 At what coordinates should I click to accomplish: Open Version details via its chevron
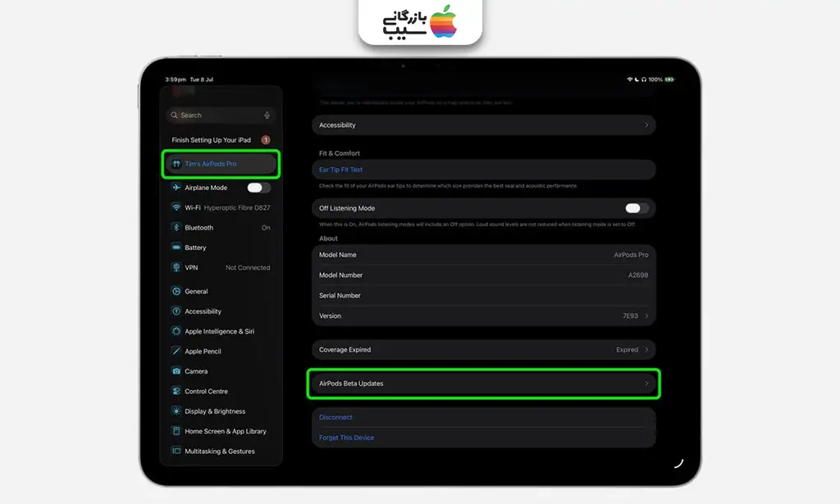tap(646, 316)
